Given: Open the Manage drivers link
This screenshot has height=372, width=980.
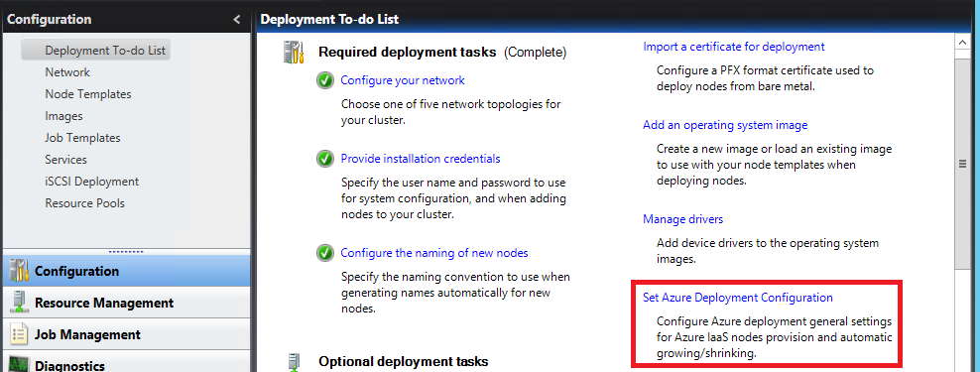Looking at the screenshot, I should pyautogui.click(x=683, y=219).
